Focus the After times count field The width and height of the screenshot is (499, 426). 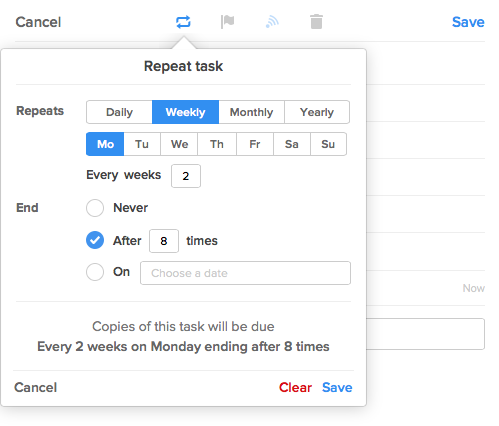tap(164, 241)
